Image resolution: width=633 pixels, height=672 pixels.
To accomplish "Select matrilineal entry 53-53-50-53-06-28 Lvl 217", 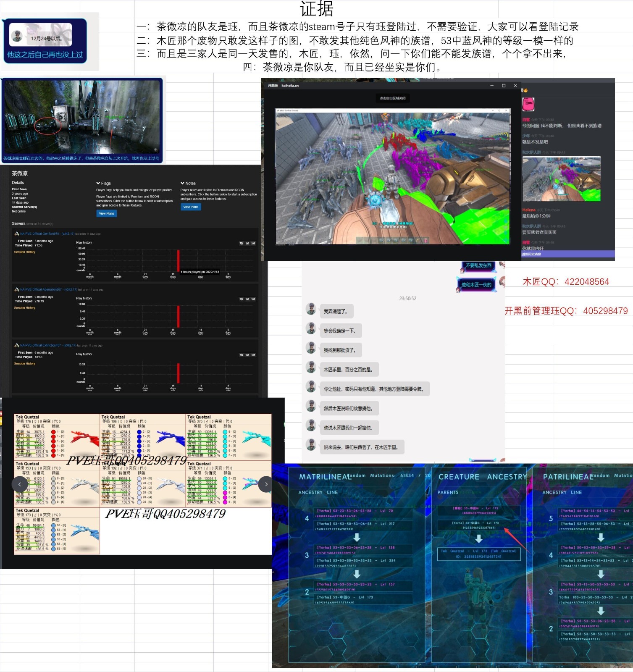I will tap(364, 526).
